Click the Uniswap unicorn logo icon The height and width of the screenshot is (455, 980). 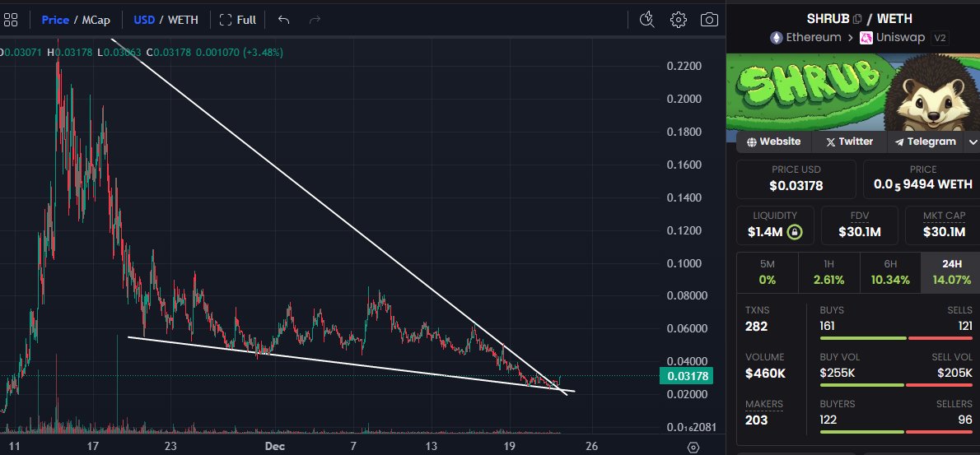866,38
